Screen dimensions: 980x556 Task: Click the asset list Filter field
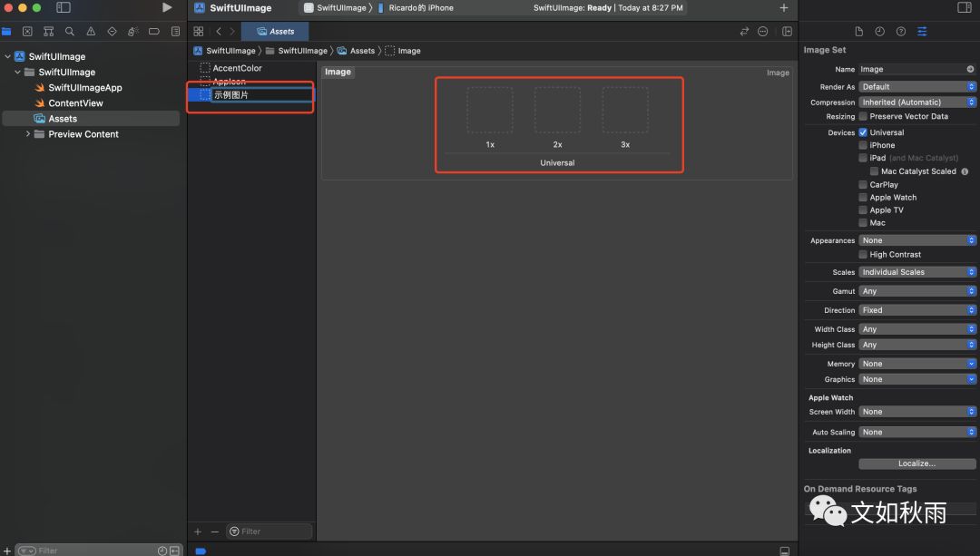tap(269, 532)
